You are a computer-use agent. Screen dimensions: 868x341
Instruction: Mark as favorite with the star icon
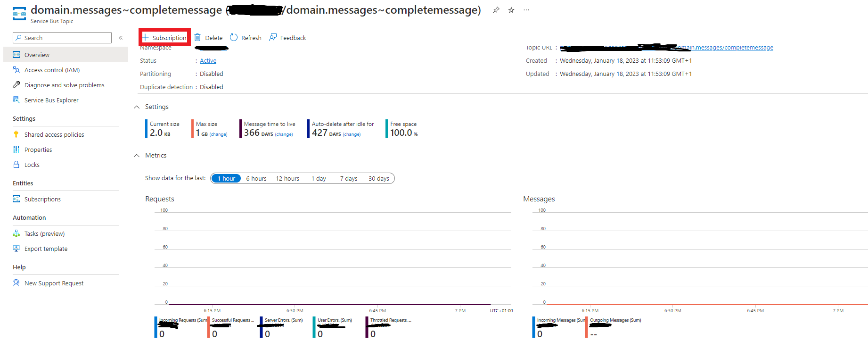511,10
